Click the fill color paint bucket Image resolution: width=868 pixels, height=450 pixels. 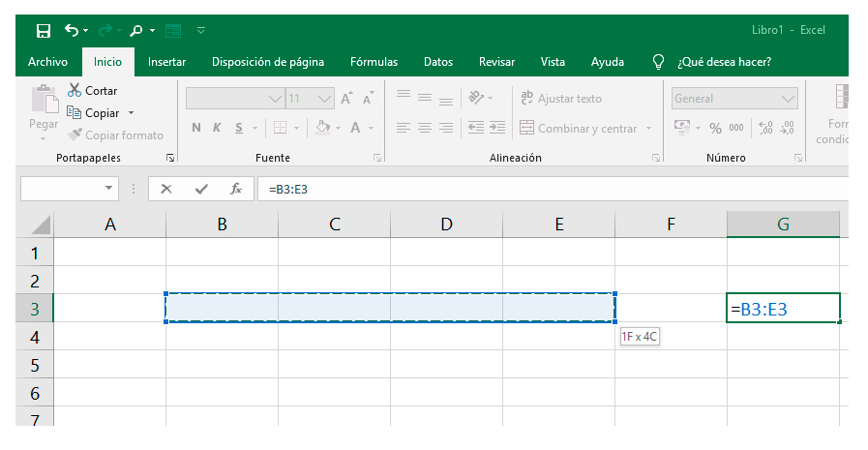(x=324, y=128)
